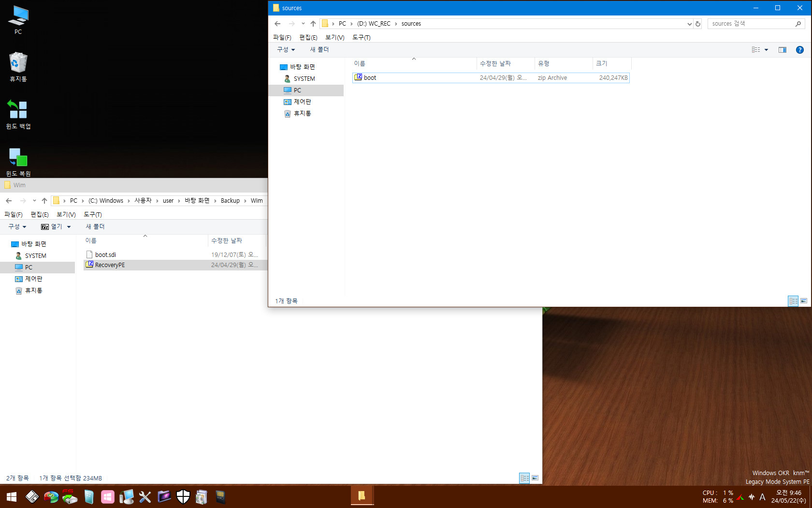Switch Wim window to details view

(524, 478)
